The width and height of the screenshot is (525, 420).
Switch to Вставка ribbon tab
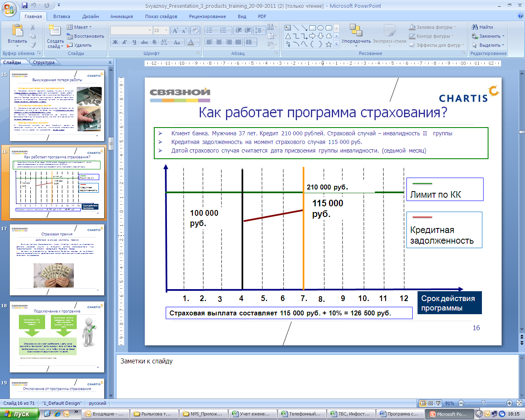[x=62, y=16]
